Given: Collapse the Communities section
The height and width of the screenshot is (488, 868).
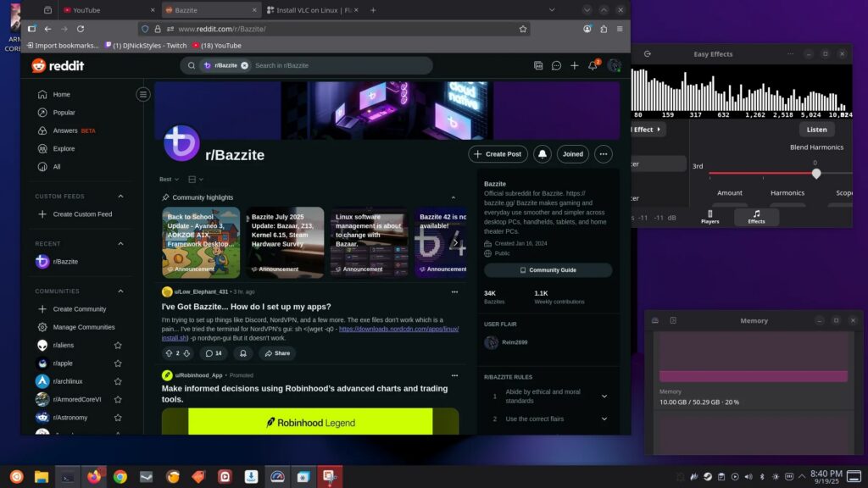Looking at the screenshot, I should point(120,291).
